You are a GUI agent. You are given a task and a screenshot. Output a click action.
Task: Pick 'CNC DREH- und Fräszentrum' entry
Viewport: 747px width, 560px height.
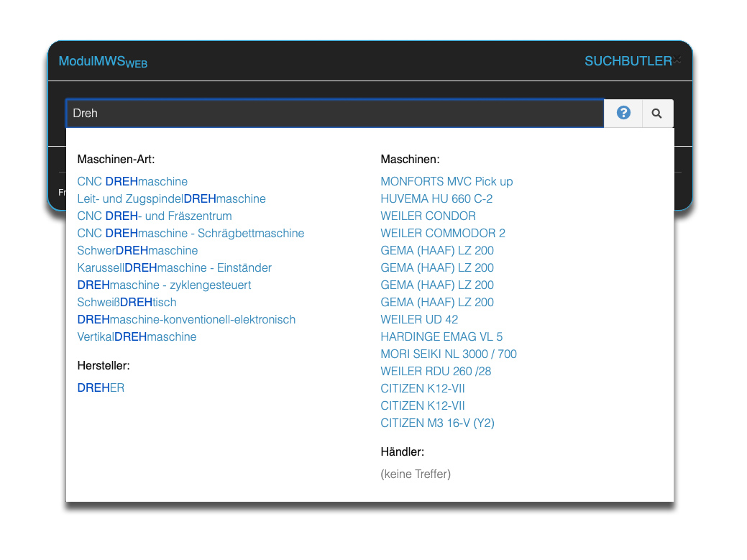pos(154,216)
